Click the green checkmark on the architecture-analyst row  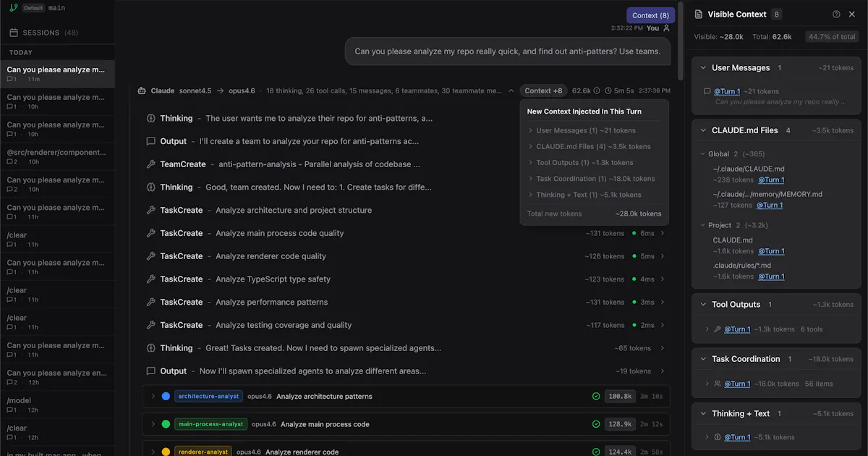click(x=596, y=397)
